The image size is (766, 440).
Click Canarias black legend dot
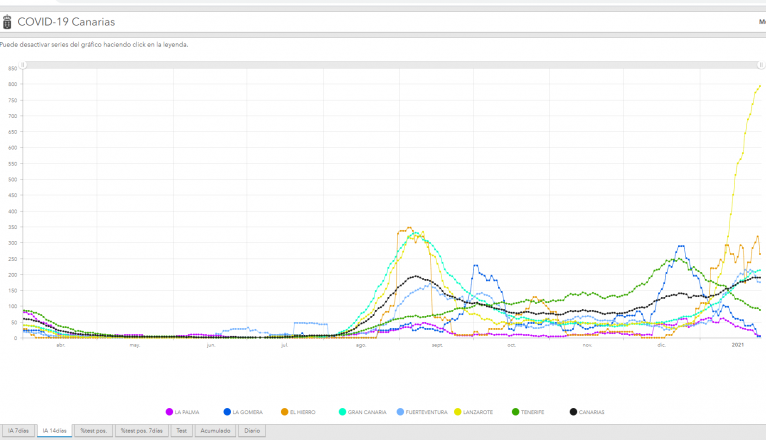(573, 412)
